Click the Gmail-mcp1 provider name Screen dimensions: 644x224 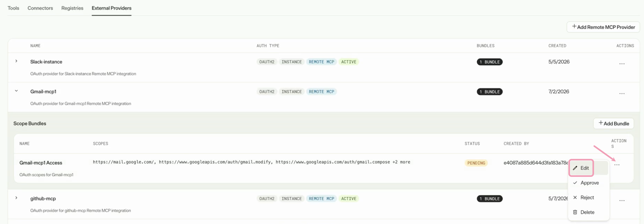(x=43, y=91)
